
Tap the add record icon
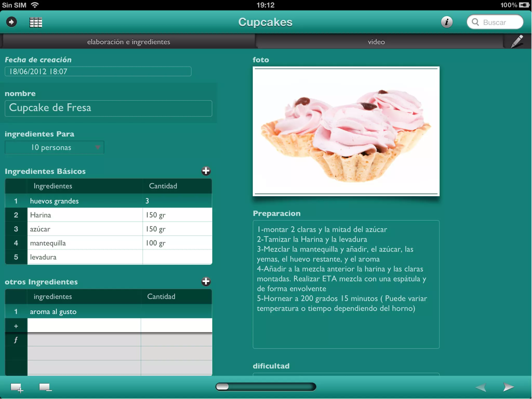point(17,388)
